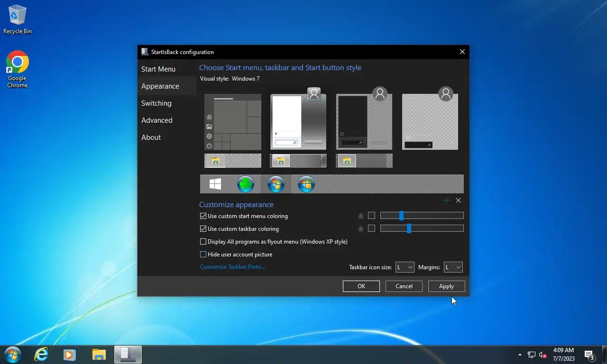Open network icon in system tray

531,355
